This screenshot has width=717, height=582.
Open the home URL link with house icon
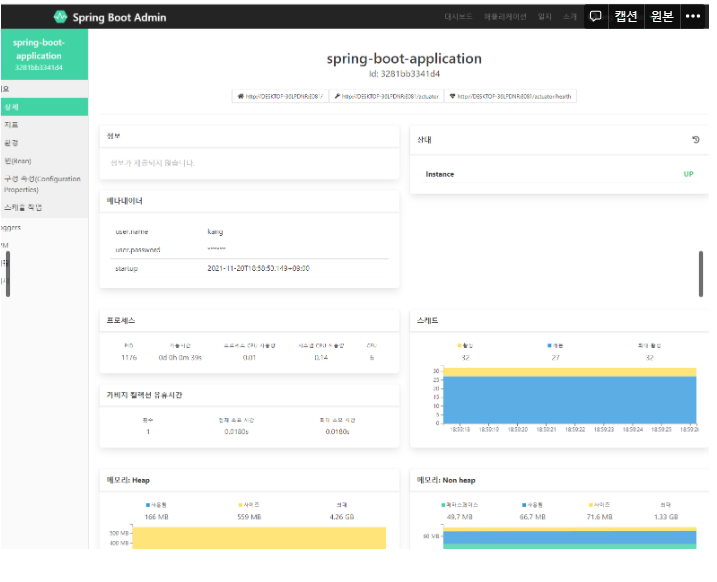coord(280,96)
